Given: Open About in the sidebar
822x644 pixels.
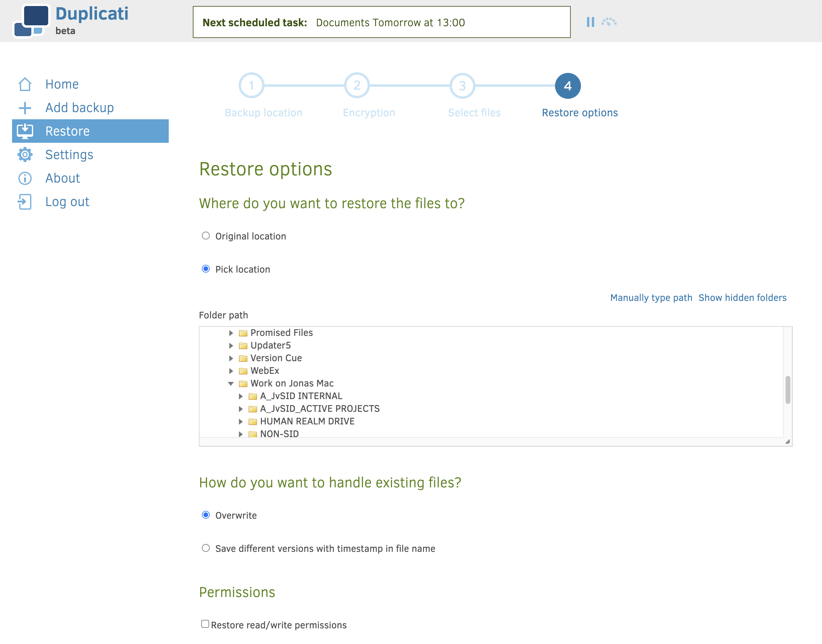Looking at the screenshot, I should pyautogui.click(x=90, y=178).
